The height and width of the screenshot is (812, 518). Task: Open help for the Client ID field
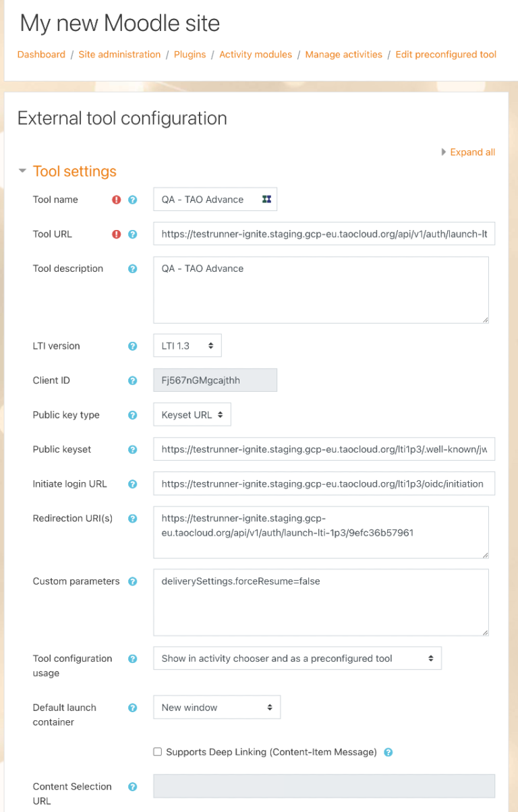click(x=132, y=380)
